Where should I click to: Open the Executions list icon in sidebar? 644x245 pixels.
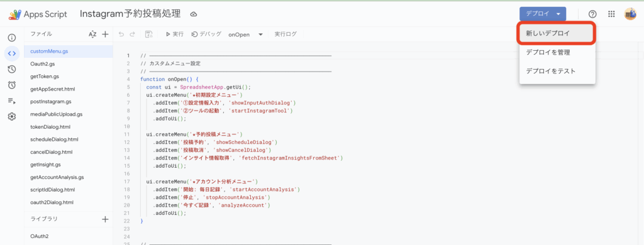(12, 101)
